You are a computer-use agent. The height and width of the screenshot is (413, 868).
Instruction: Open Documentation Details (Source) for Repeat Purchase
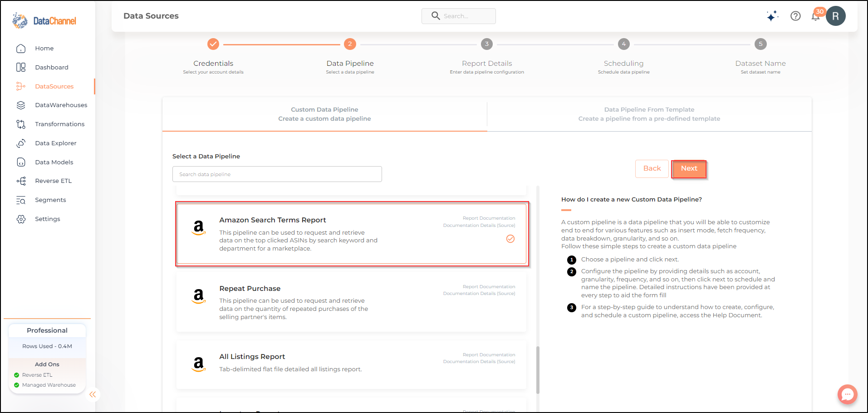[x=479, y=294]
